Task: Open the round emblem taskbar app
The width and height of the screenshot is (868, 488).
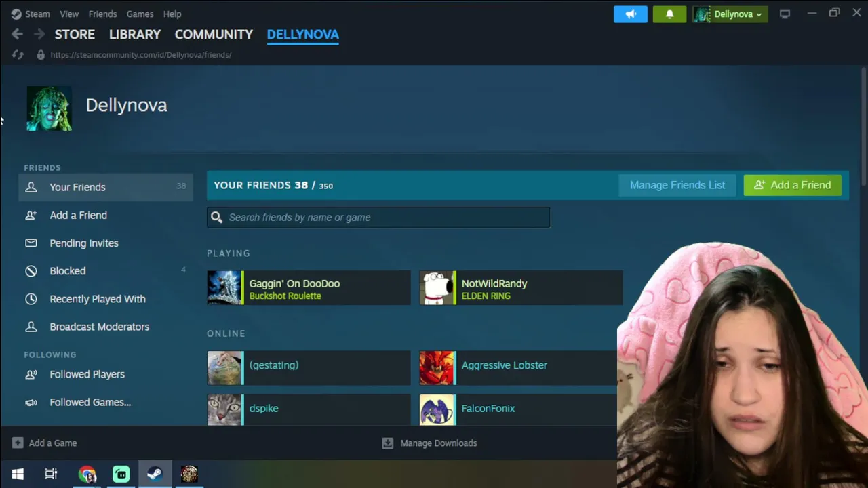Action: (189, 474)
